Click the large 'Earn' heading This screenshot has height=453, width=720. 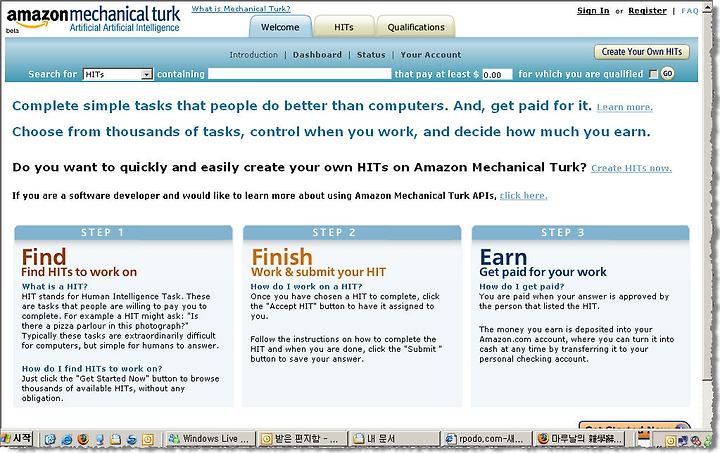pos(503,257)
